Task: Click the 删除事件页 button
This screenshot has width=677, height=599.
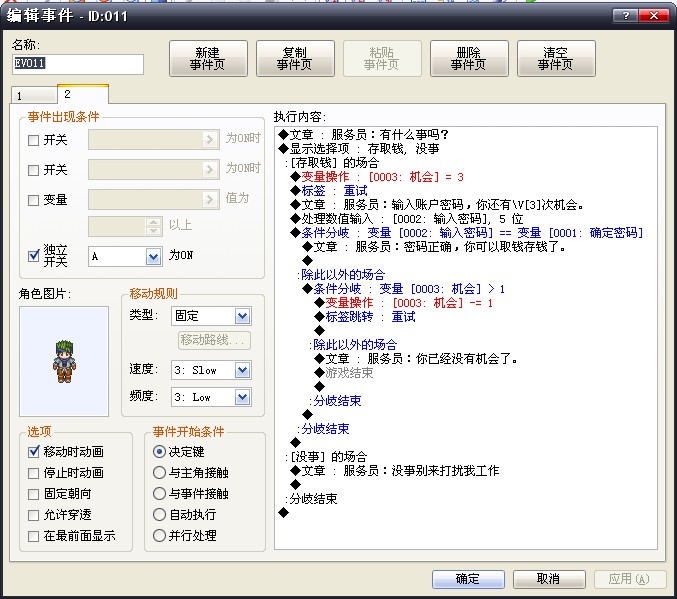Action: pos(469,59)
